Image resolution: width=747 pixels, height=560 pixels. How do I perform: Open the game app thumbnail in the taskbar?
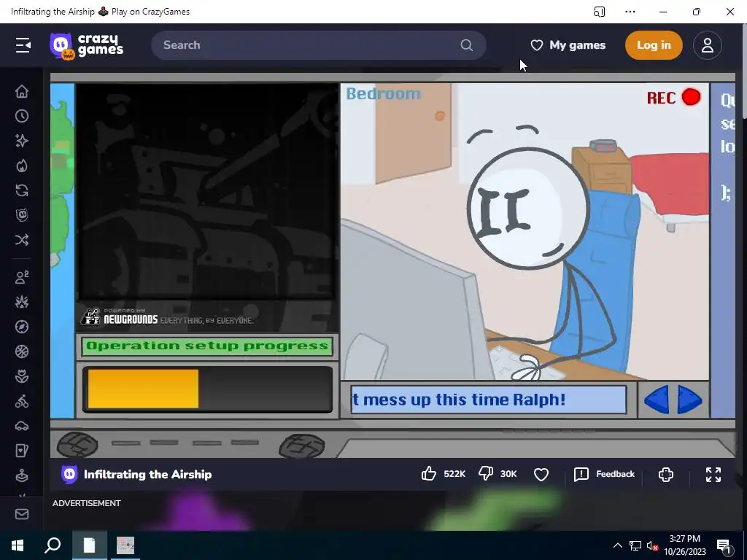pyautogui.click(x=125, y=545)
